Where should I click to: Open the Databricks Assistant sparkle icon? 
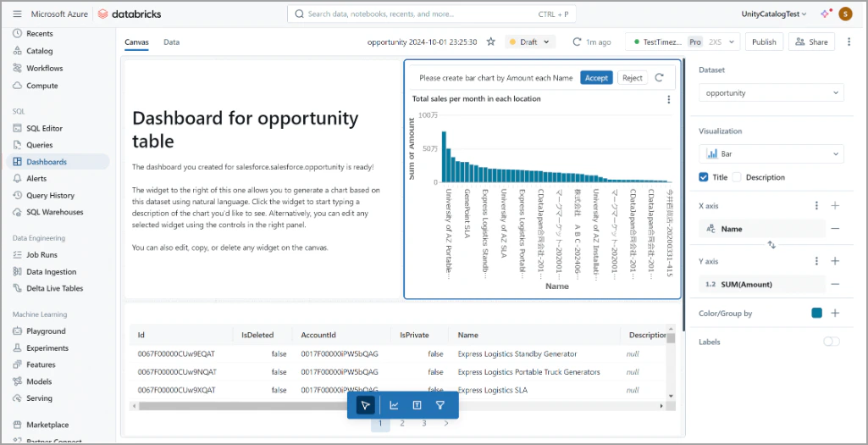pyautogui.click(x=826, y=14)
